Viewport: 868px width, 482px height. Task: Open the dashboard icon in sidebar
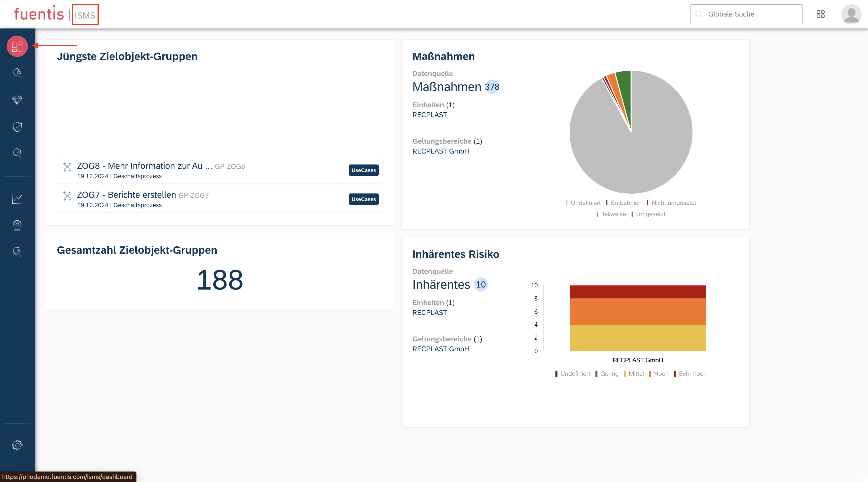[x=17, y=46]
